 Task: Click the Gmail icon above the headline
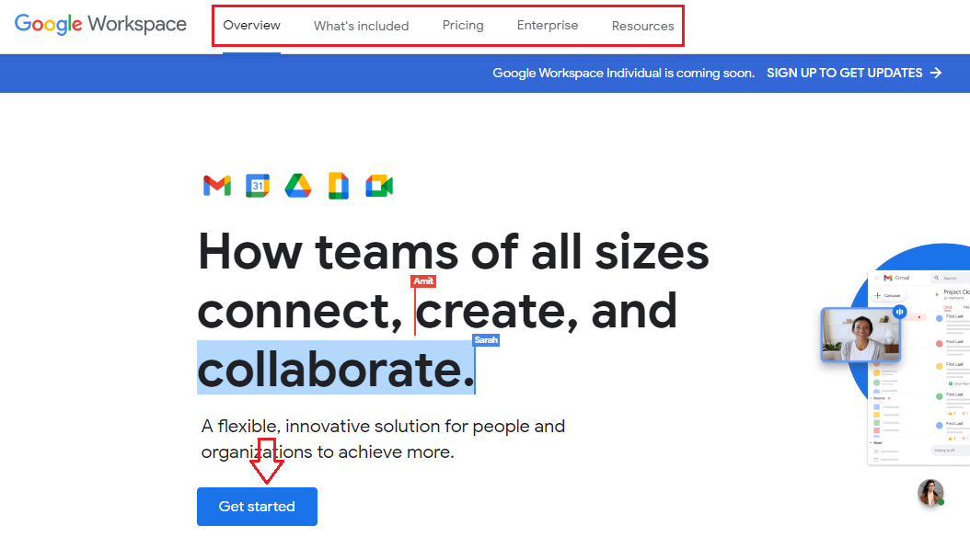tap(216, 186)
